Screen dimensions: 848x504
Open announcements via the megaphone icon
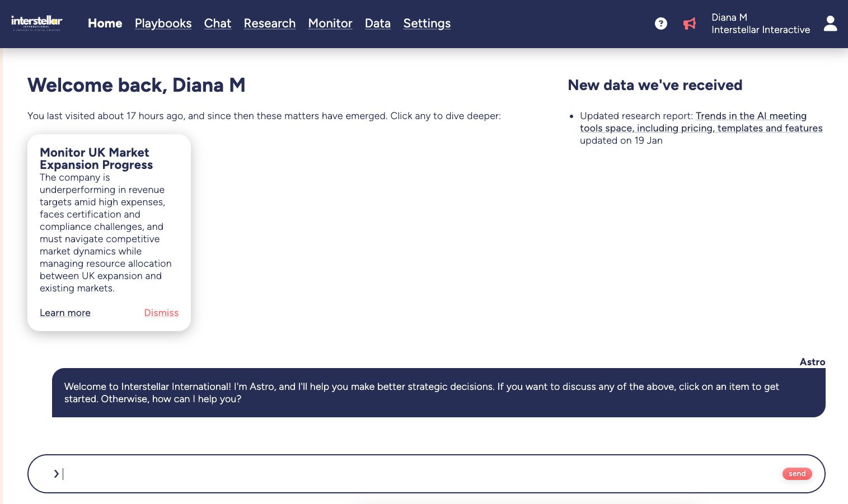690,23
